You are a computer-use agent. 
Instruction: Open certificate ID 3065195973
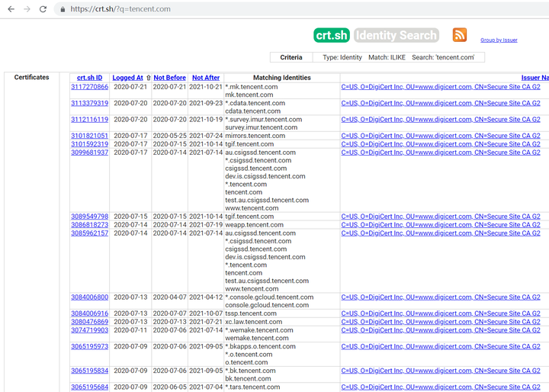(x=90, y=346)
